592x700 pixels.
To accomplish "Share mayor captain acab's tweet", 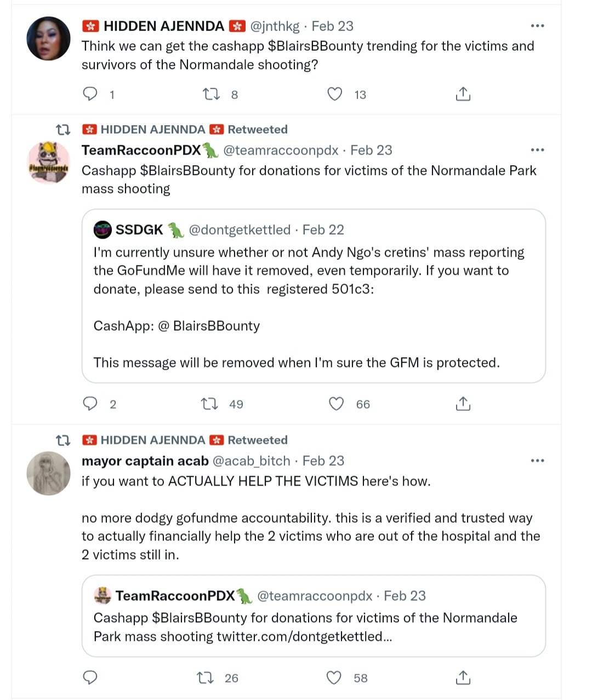I will coord(463,678).
